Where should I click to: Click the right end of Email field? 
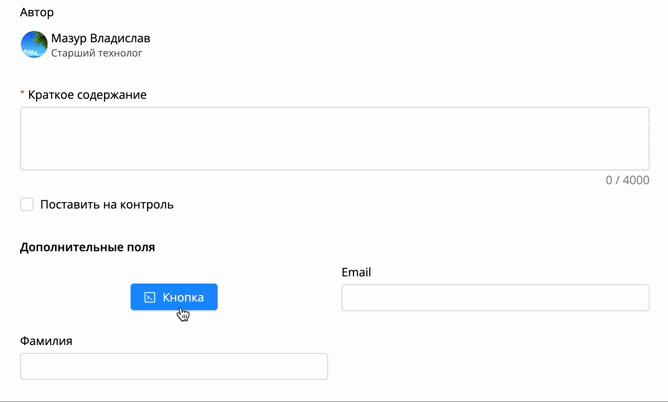(643, 298)
